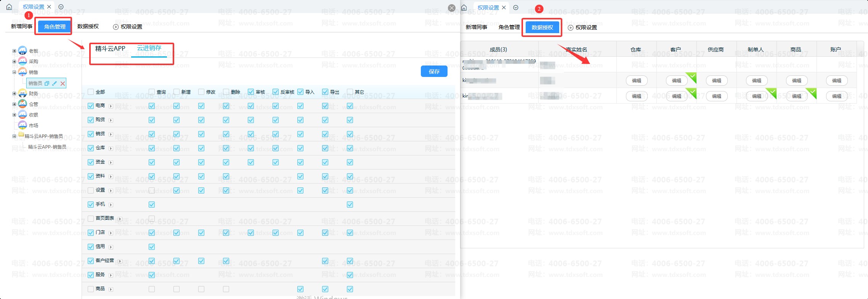The width and height of the screenshot is (868, 299).
Task: Click the 财务 role avatar icon
Action: pyautogui.click(x=22, y=93)
